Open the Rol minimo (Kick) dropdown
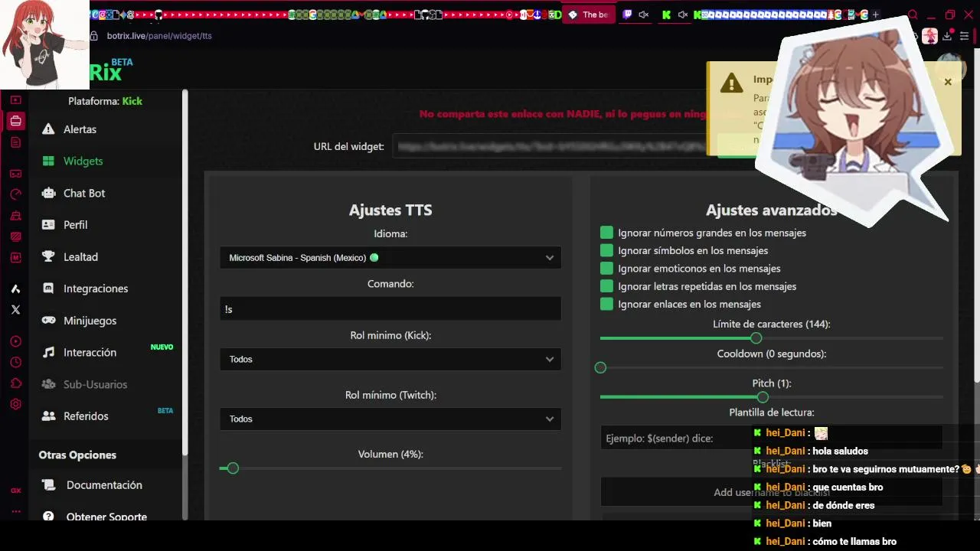Screen dimensions: 980x551 390,359
